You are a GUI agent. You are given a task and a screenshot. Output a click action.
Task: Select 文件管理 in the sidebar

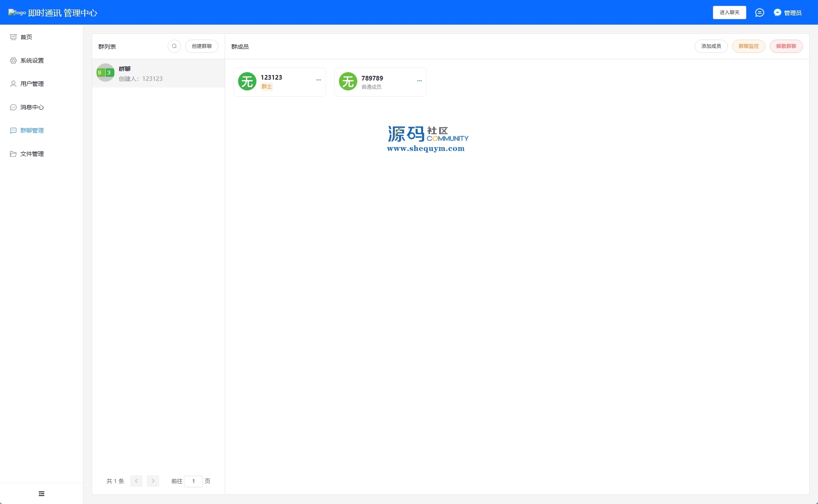pos(32,154)
